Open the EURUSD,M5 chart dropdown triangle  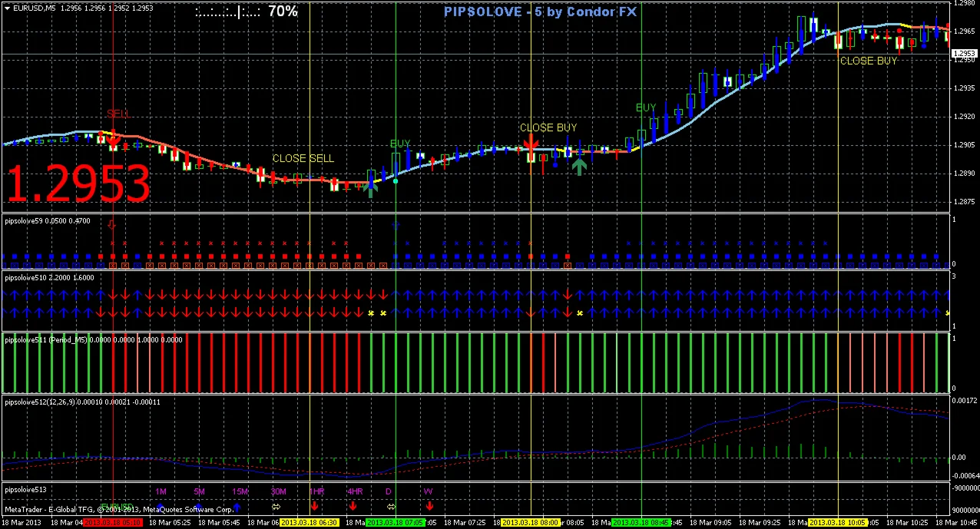7,8
